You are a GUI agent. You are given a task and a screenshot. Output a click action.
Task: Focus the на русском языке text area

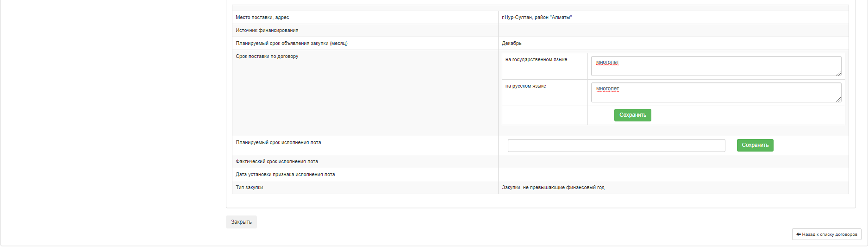pyautogui.click(x=716, y=92)
